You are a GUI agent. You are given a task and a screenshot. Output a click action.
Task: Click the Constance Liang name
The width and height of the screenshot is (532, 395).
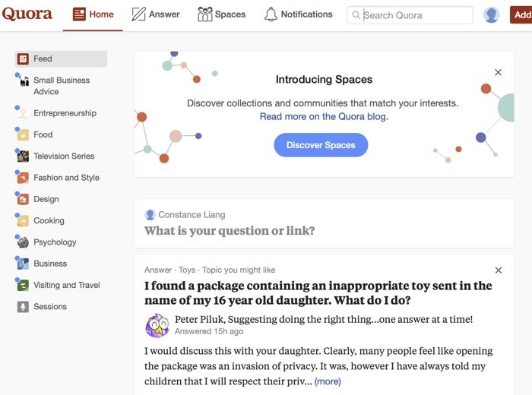192,215
